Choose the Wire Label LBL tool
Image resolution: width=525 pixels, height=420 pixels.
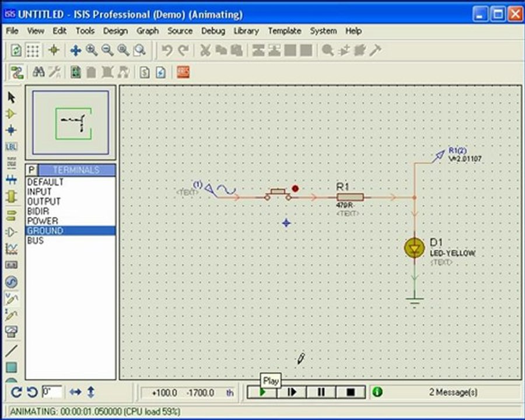pos(11,146)
